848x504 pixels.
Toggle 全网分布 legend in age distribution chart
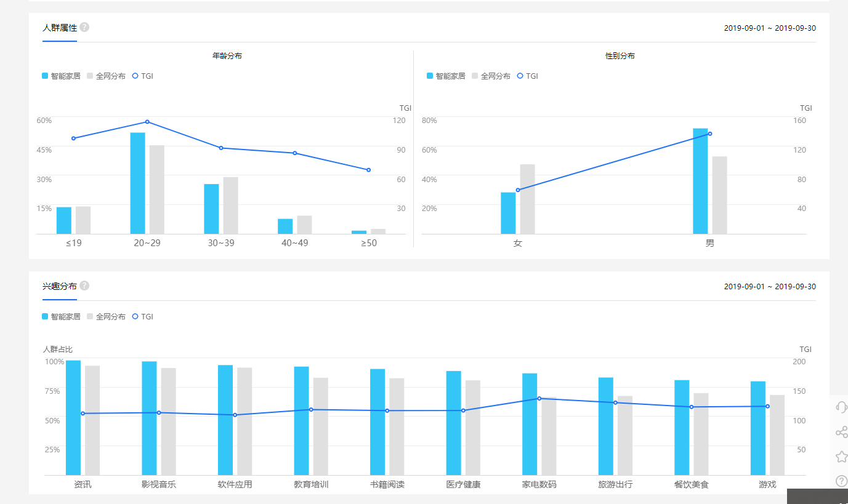106,76
